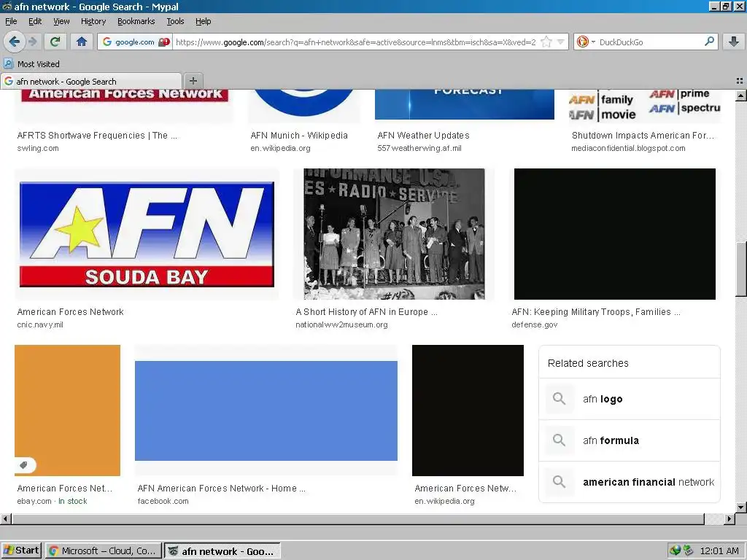The image size is (747, 560).
Task: Open the black thumbnail from defense.gov
Action: 614,234
